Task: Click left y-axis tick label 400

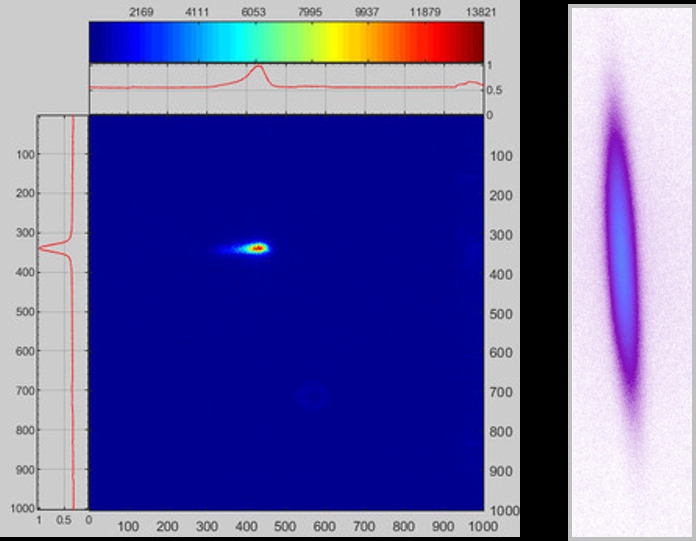Action: [x=26, y=272]
